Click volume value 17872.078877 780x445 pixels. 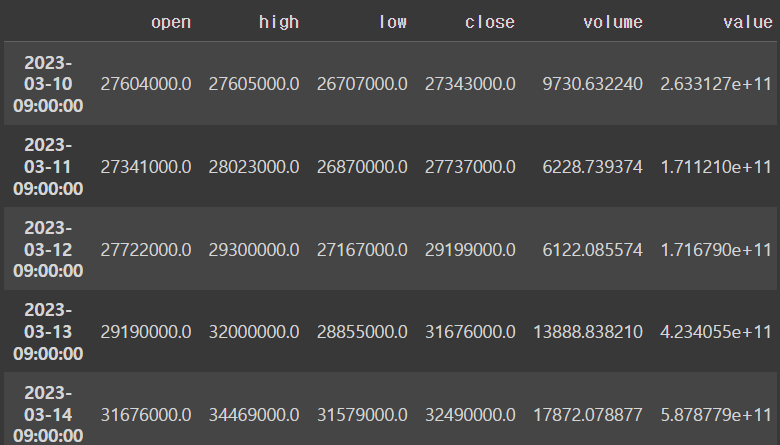588,415
